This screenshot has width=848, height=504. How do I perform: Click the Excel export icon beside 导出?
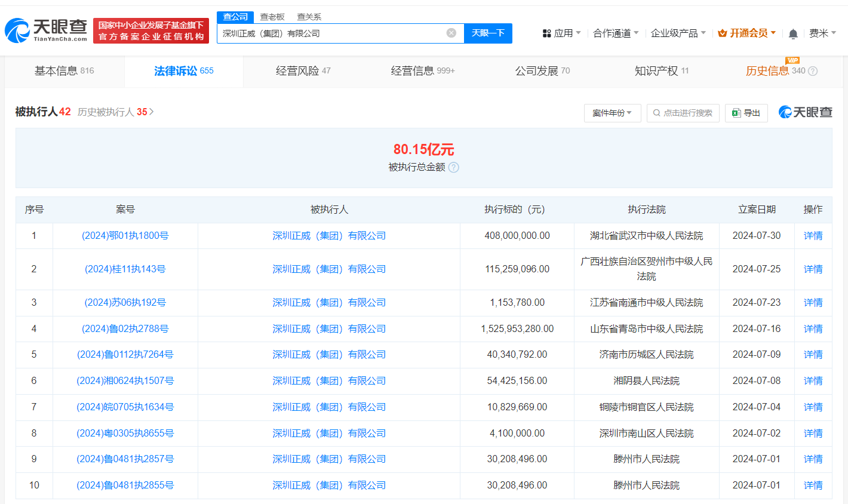click(736, 112)
